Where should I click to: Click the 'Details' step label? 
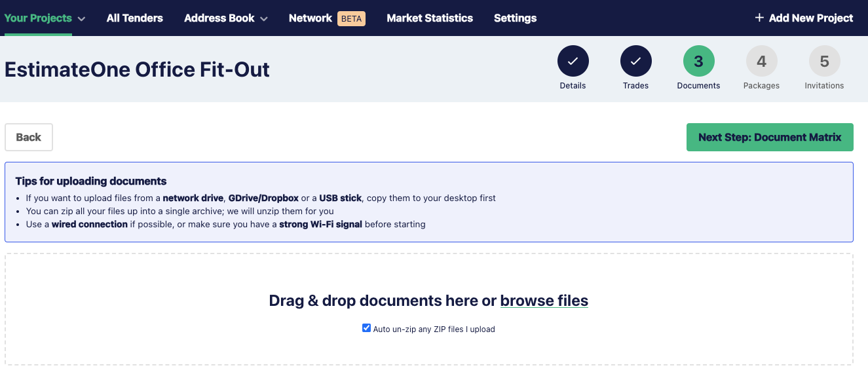[573, 86]
